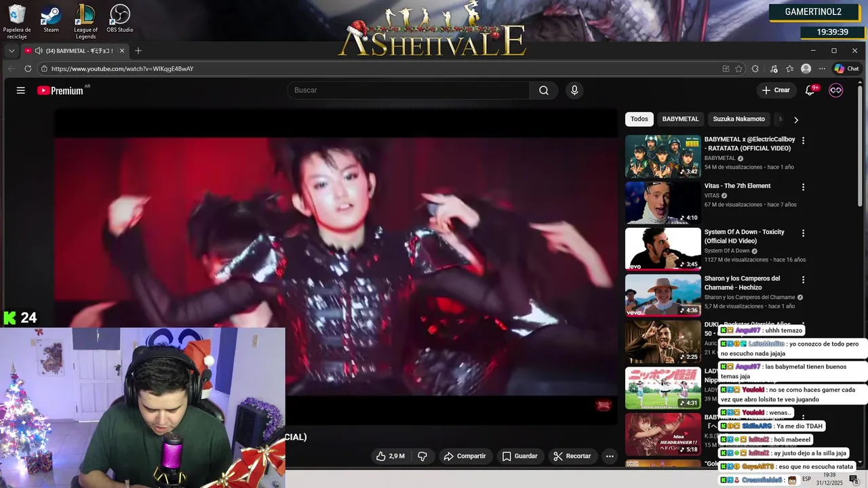Open the Papelera de reciclaje icon
The image size is (868, 488).
17,21
